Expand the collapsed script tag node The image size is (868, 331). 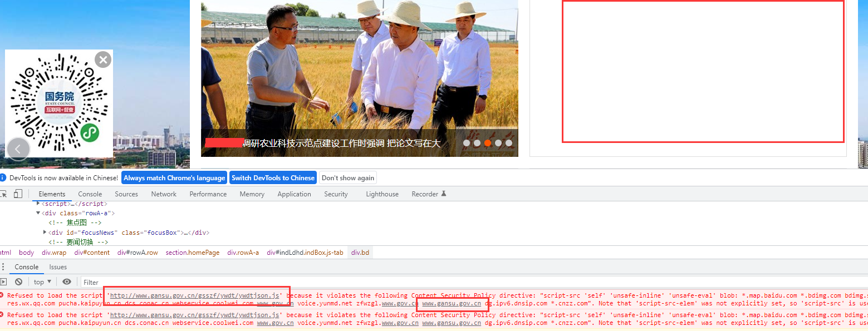[38, 204]
